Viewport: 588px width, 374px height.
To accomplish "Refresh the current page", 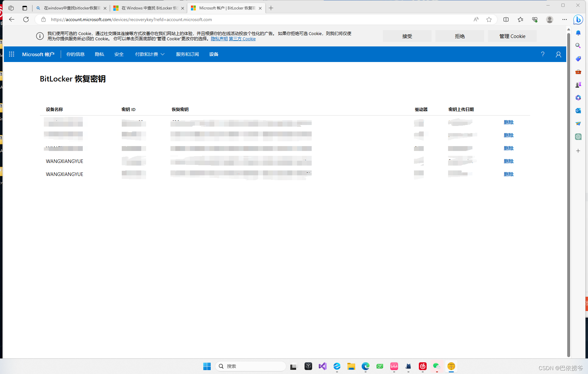I will coord(26,19).
